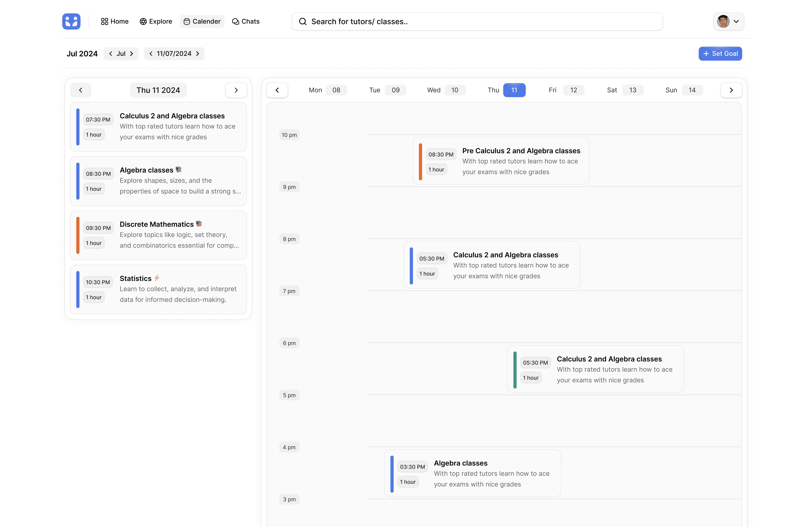The image size is (812, 527).
Task: Click the books emoji next to Algebra classes
Action: click(x=178, y=169)
